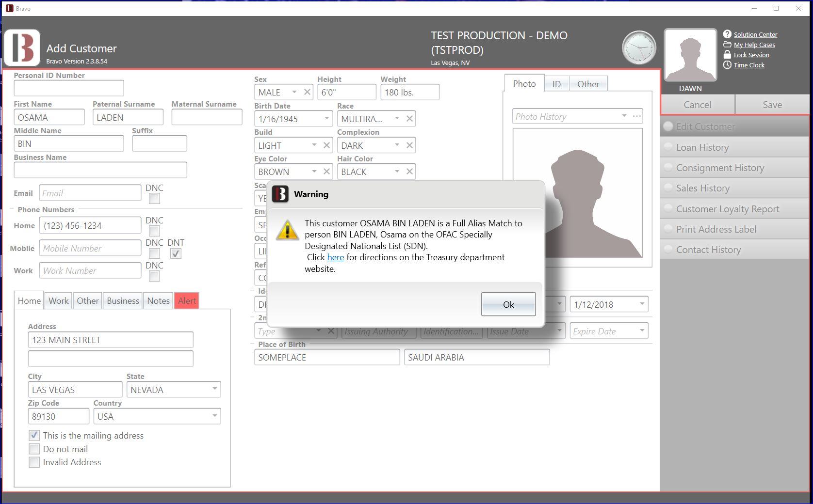
Task: Click the My Help Cases folder icon
Action: (727, 45)
